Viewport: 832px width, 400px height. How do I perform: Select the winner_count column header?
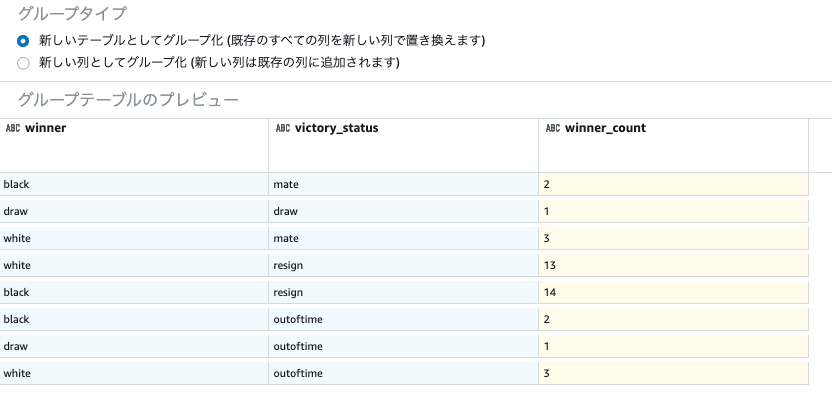tap(673, 145)
